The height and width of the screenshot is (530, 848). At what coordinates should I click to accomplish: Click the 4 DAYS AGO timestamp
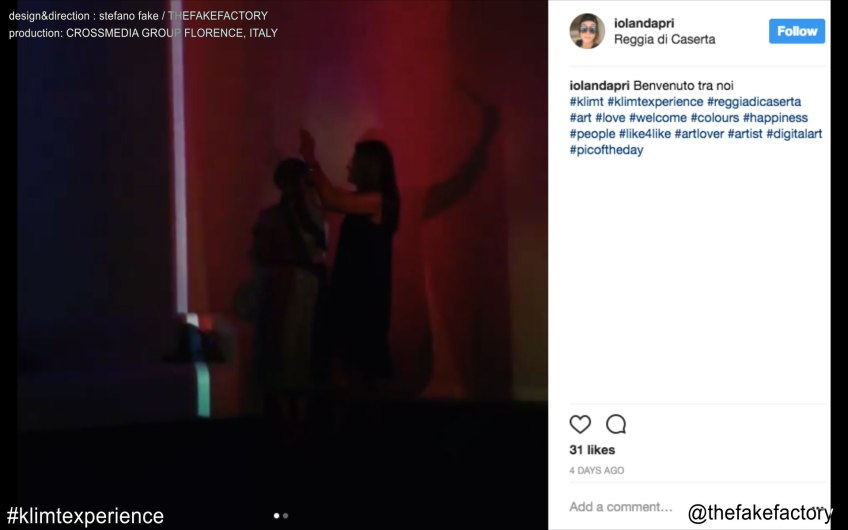(597, 471)
